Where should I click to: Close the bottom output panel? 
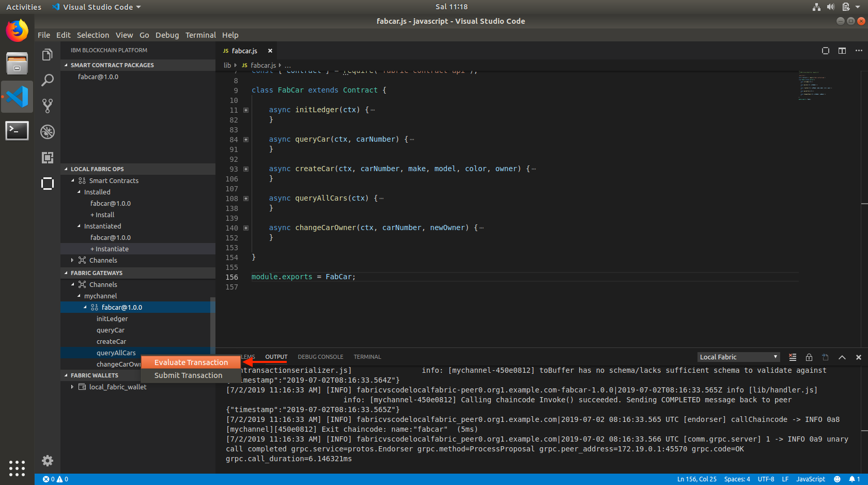pos(859,357)
